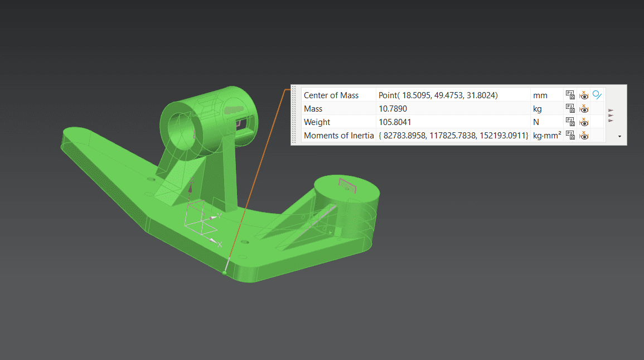The height and width of the screenshot is (360, 644).
Task: Toggle visibility eye for Center of Mass row
Action: point(584,95)
